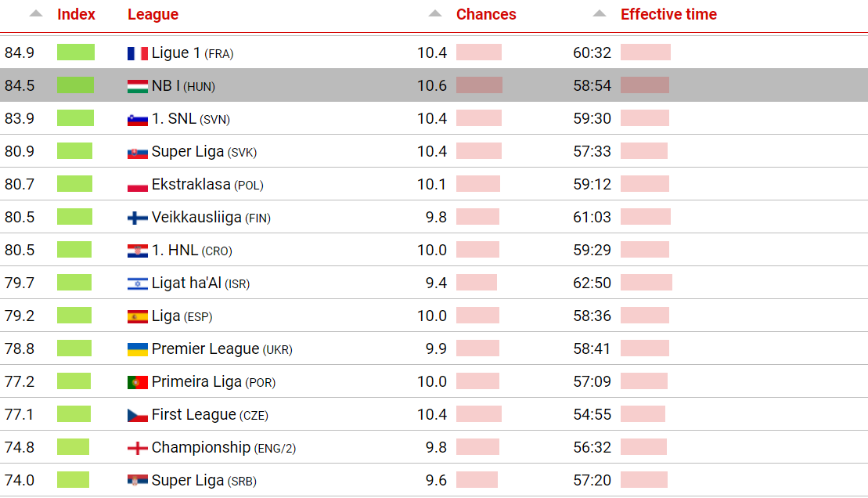This screenshot has height=498, width=868.
Task: Click the France flag icon for Ligue 1
Action: tap(137, 53)
